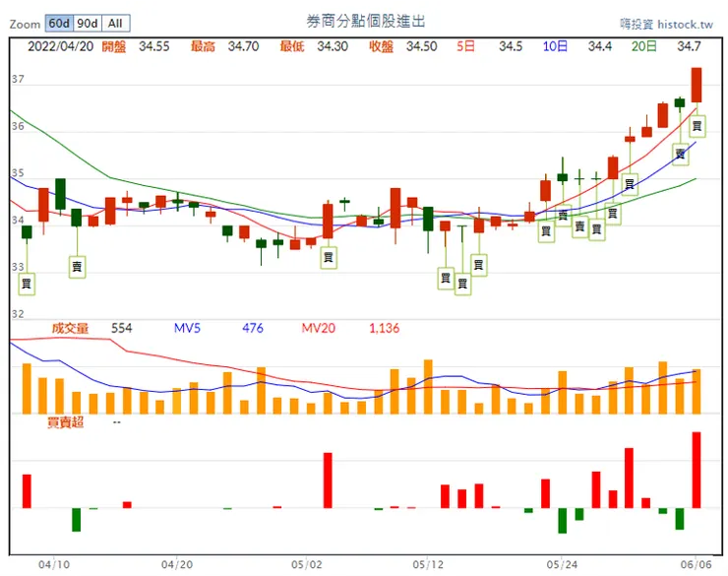Select the 60d zoom range
The width and height of the screenshot is (728, 576).
point(59,23)
